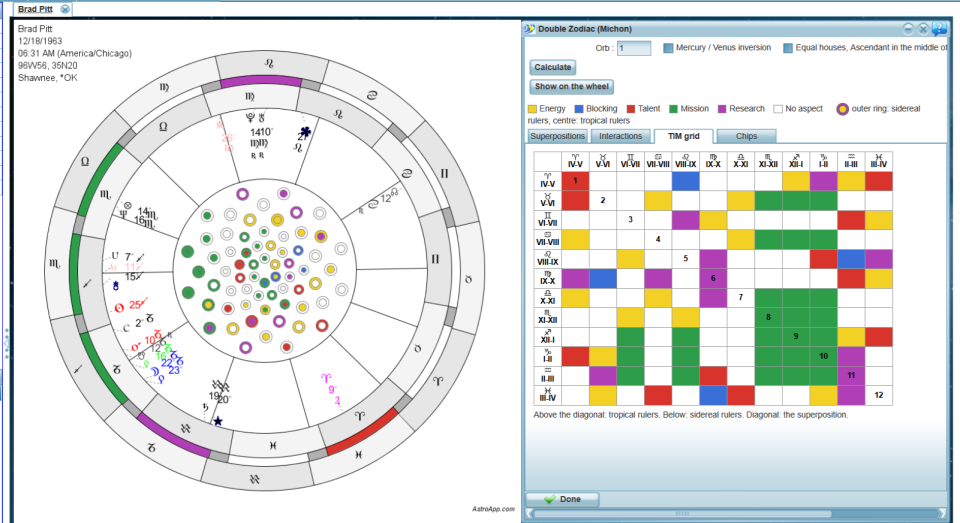The image size is (960, 523).
Task: Switch to the Superpositions tab
Action: click(x=557, y=136)
